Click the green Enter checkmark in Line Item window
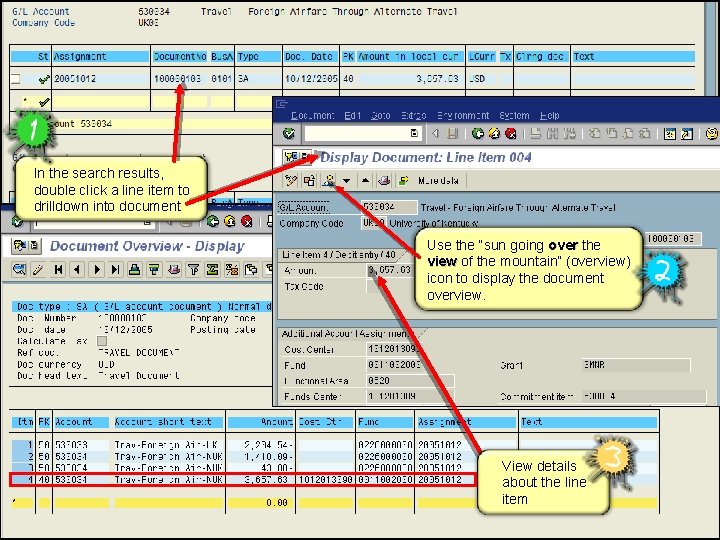This screenshot has width=720, height=540. 289,134
